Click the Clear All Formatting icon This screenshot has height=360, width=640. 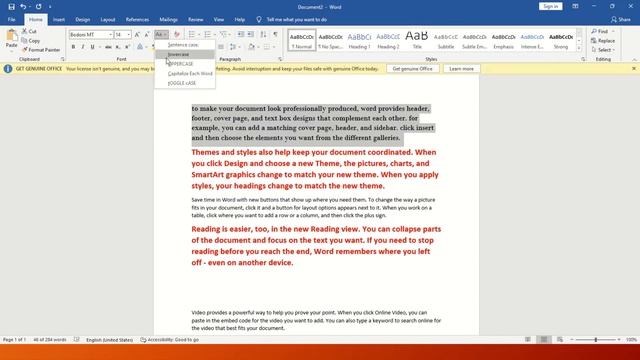[x=177, y=35]
